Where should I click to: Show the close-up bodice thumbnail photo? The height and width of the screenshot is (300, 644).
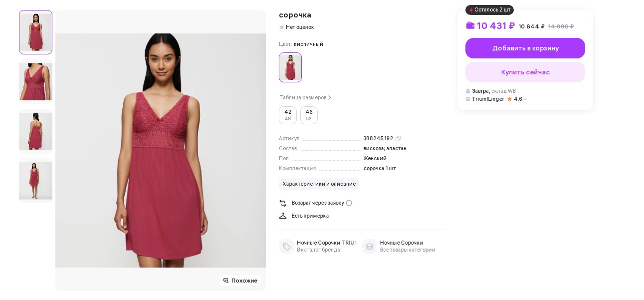click(x=35, y=81)
